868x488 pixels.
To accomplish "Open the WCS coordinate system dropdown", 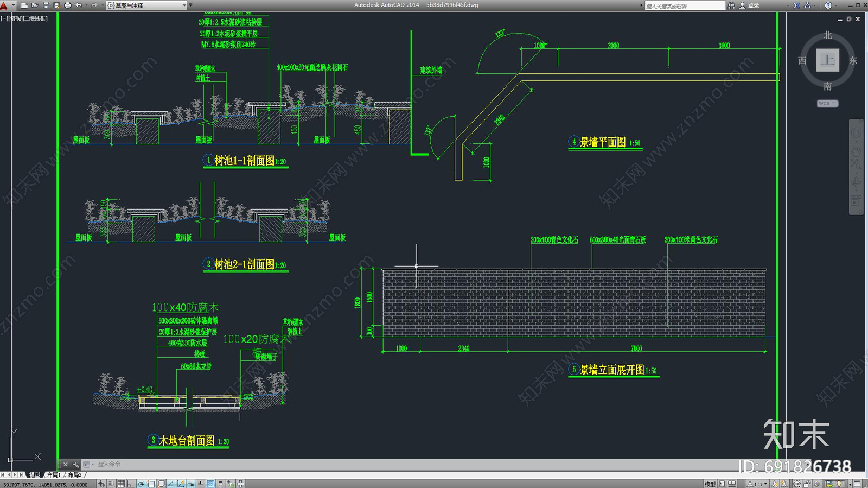I will pos(828,103).
